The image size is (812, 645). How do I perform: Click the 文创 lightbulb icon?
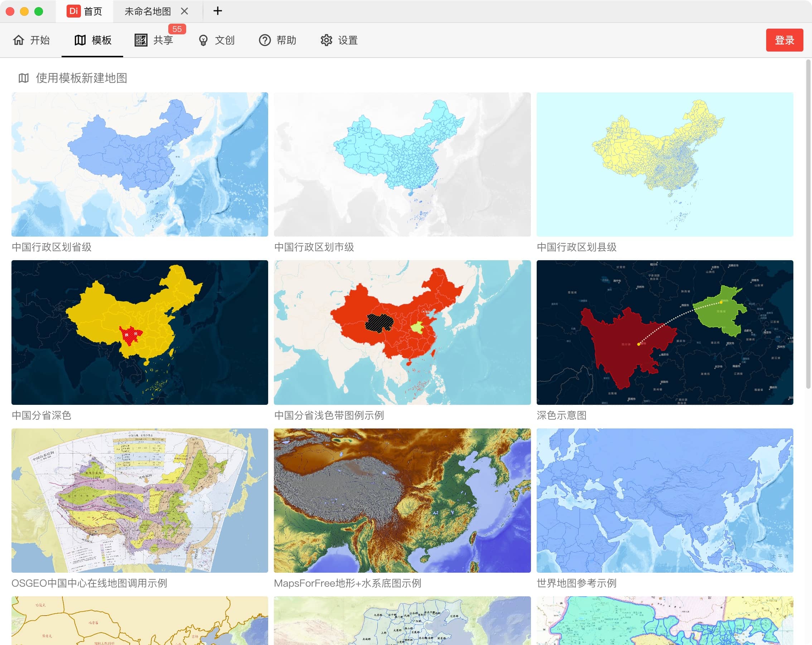coord(203,40)
